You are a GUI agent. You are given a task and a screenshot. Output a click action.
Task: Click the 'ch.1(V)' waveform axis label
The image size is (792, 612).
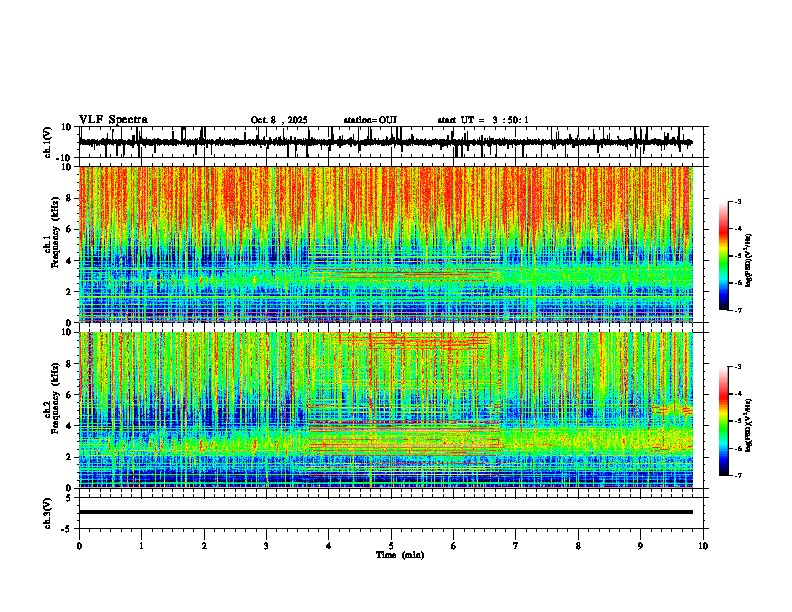click(48, 142)
